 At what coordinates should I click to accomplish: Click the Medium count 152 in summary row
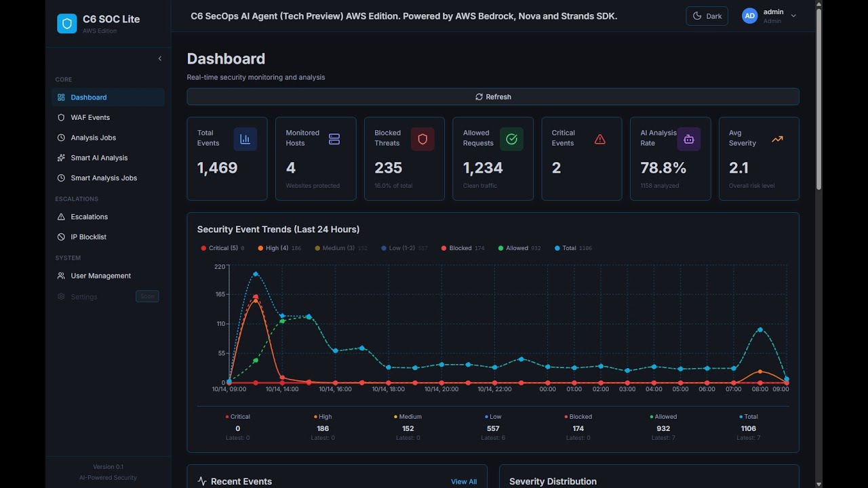(408, 428)
